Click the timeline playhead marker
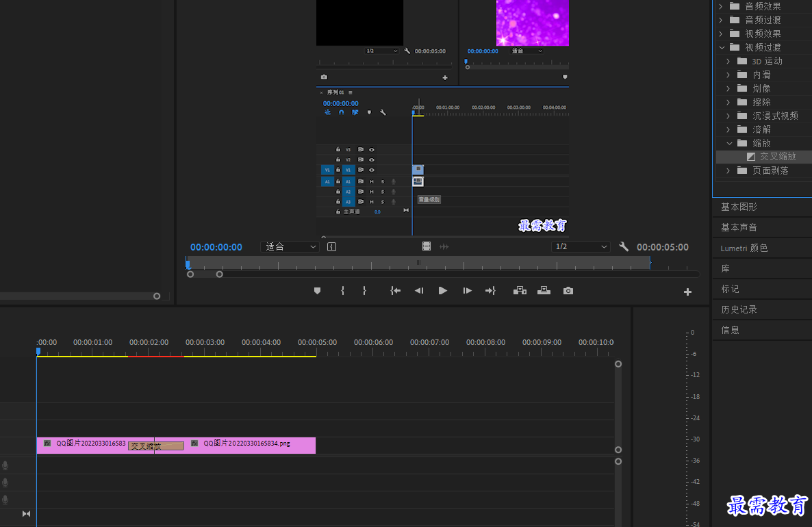Viewport: 812px width, 527px height. point(38,352)
